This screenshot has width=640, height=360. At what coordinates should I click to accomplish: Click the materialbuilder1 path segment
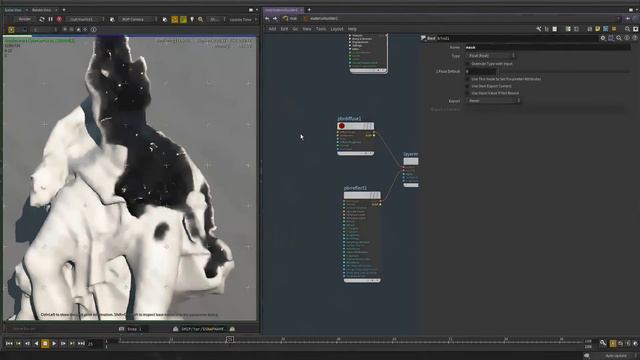[322, 18]
